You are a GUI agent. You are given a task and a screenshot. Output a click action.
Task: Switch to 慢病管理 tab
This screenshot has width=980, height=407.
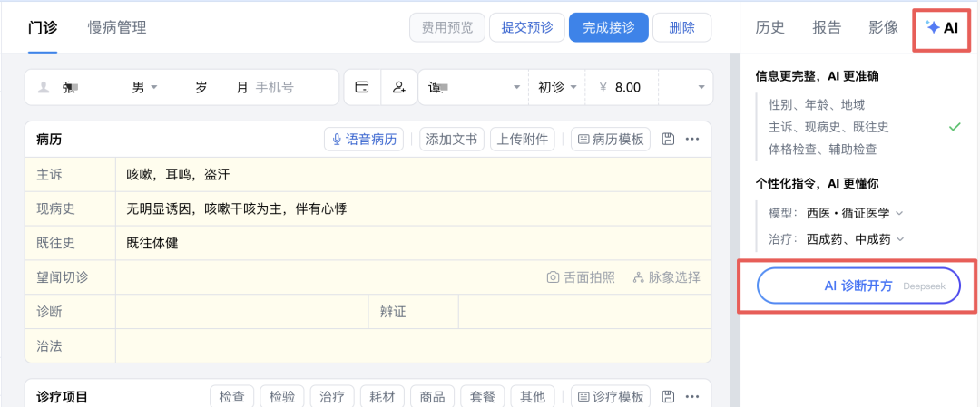point(117,27)
